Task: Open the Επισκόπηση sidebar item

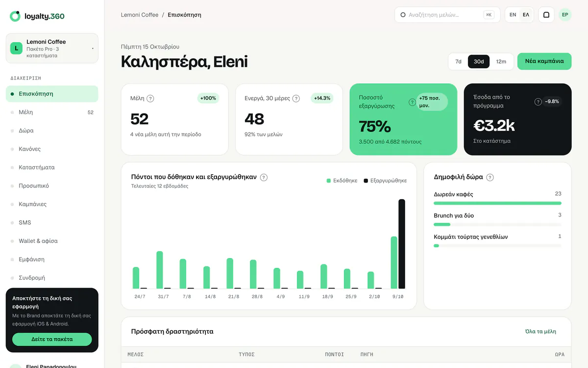Action: click(x=52, y=94)
